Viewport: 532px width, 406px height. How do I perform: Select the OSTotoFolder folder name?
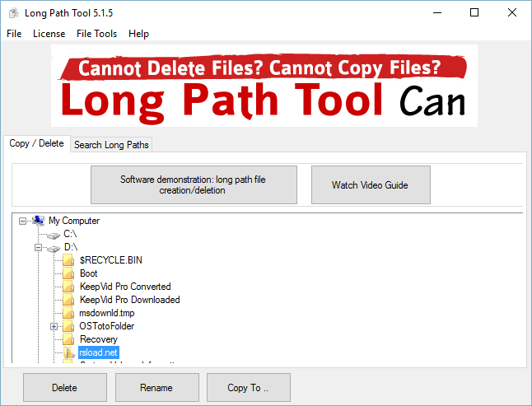[107, 326]
